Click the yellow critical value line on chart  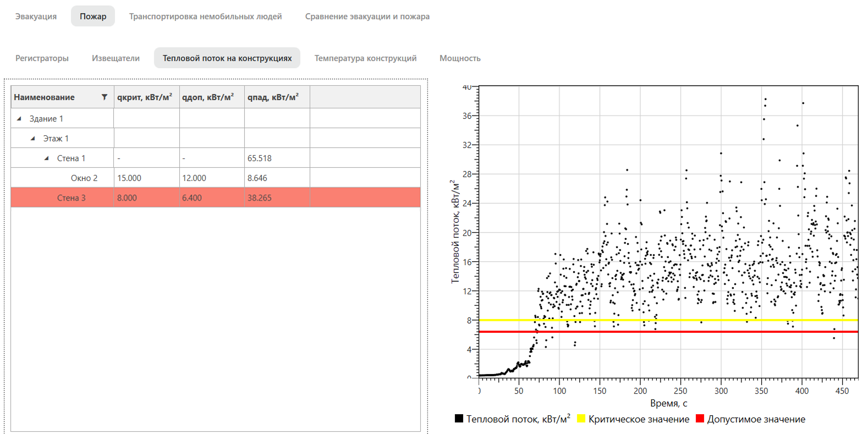point(668,320)
